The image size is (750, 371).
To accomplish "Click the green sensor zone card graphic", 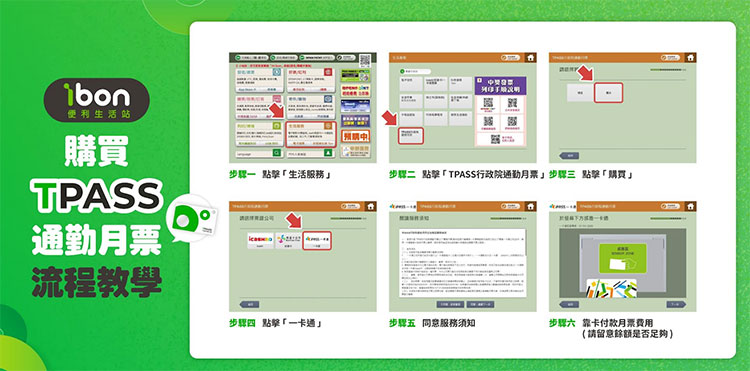I will [x=622, y=258].
